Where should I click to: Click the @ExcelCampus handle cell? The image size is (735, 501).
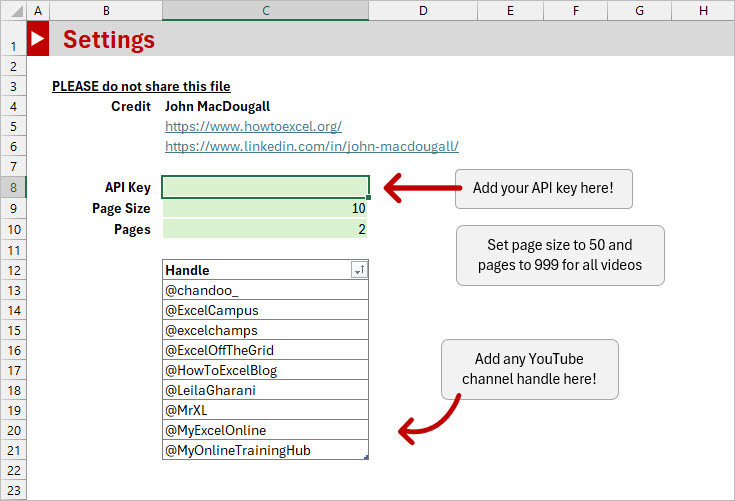265,310
